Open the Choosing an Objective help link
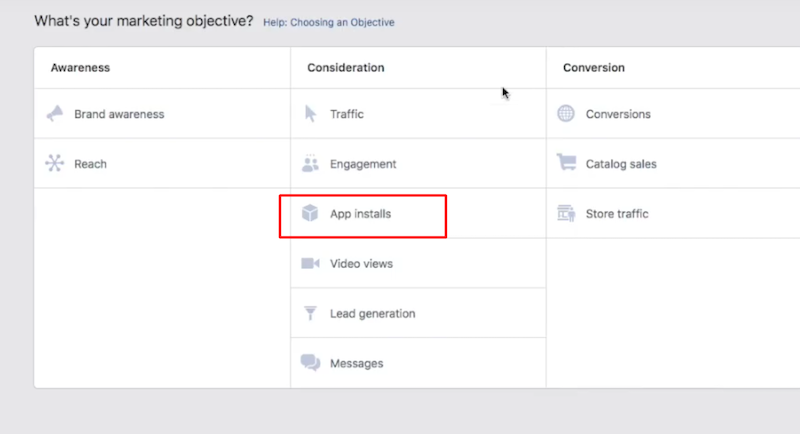 click(x=328, y=22)
